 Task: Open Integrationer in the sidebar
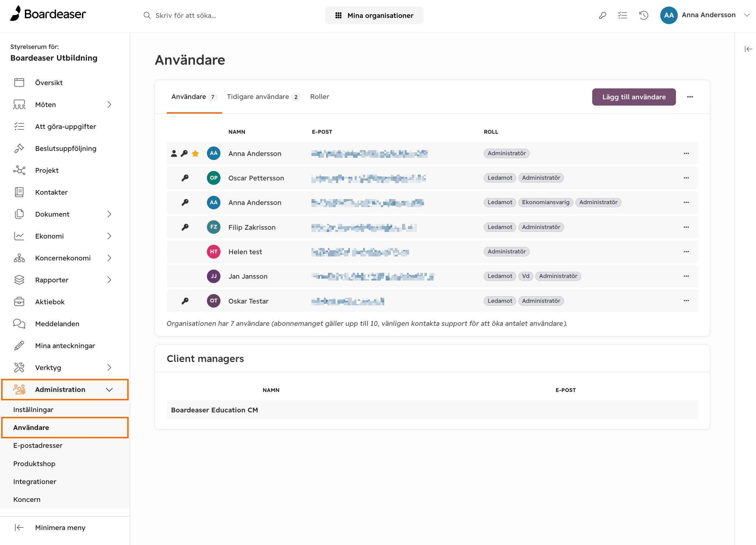35,482
